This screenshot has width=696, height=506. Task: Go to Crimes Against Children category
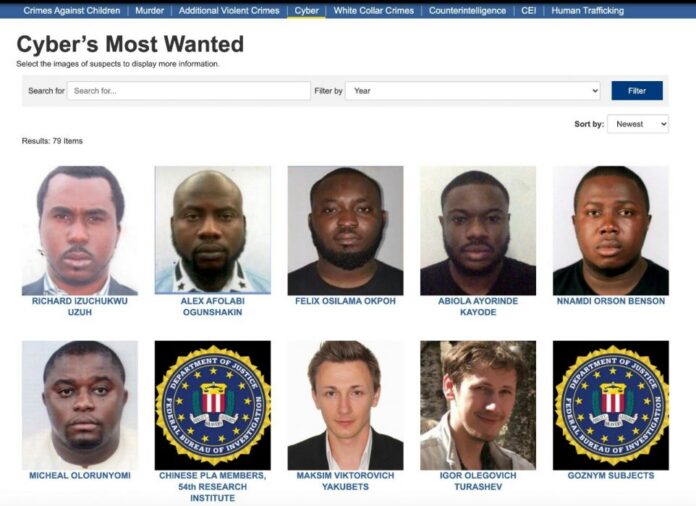(x=72, y=11)
